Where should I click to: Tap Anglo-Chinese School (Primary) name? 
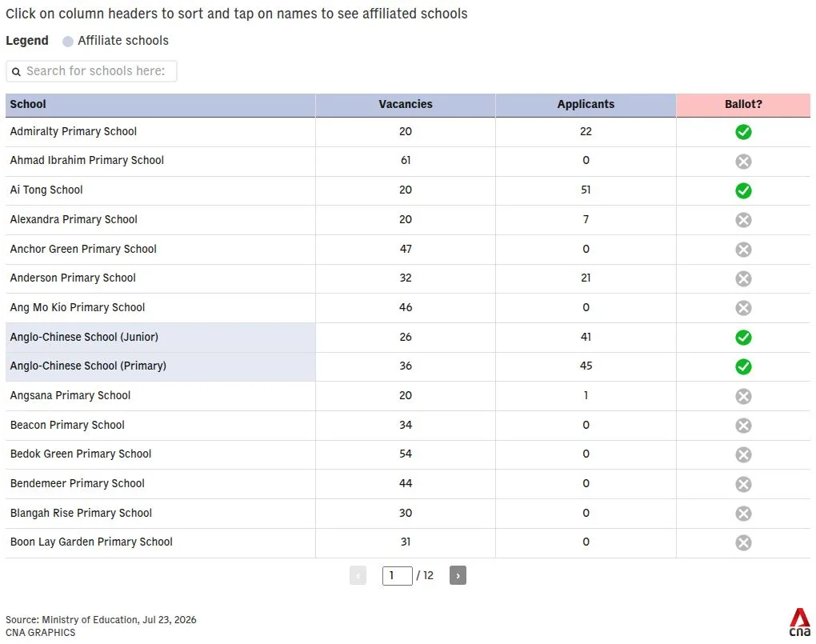click(88, 366)
